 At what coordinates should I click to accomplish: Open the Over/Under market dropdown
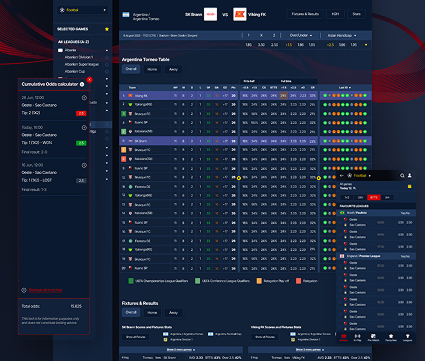click(300, 35)
